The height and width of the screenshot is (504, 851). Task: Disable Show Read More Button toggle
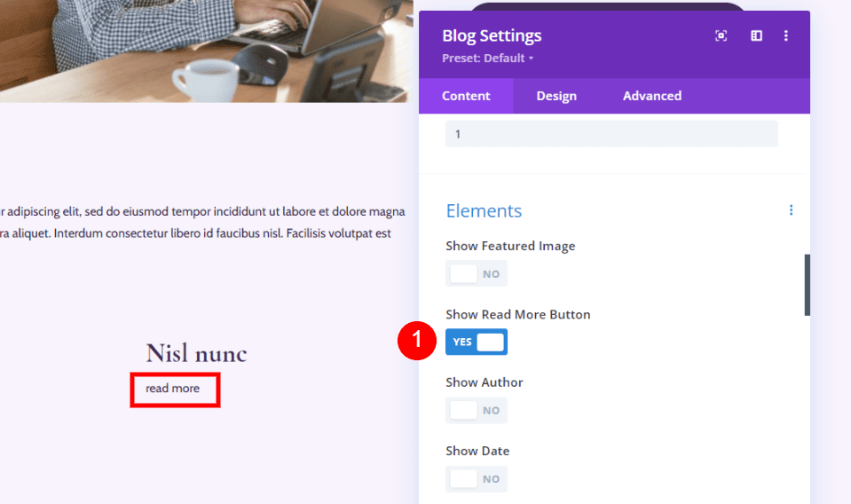(x=477, y=342)
